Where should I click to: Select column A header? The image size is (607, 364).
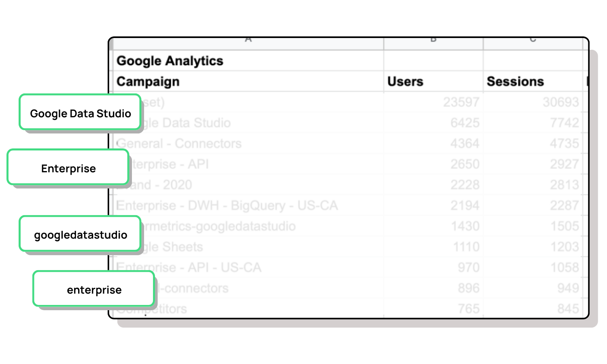click(x=248, y=41)
